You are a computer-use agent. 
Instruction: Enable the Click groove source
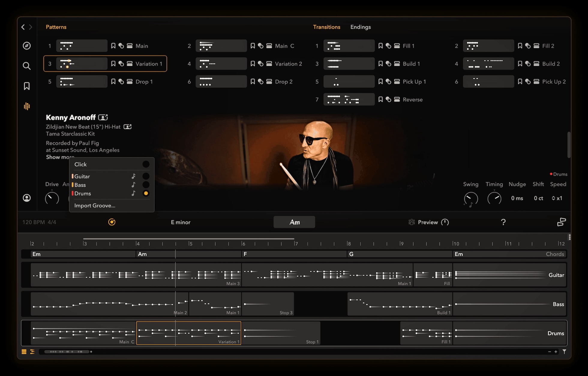[146, 164]
